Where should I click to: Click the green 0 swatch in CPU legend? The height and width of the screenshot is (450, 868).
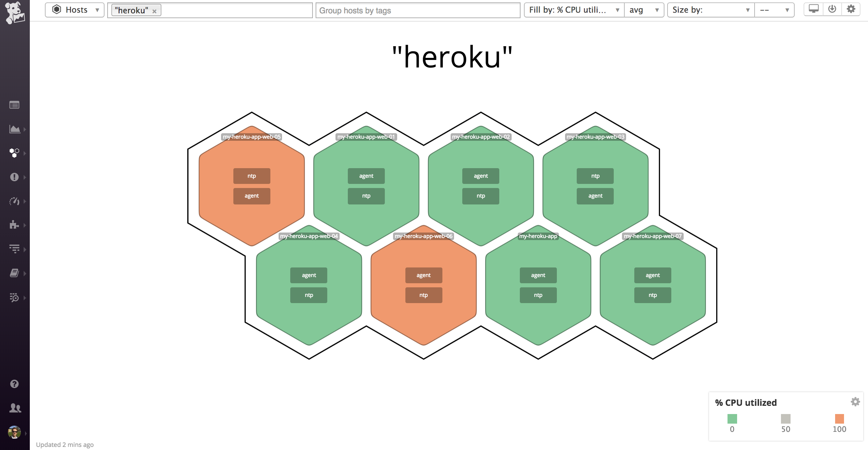[732, 418]
